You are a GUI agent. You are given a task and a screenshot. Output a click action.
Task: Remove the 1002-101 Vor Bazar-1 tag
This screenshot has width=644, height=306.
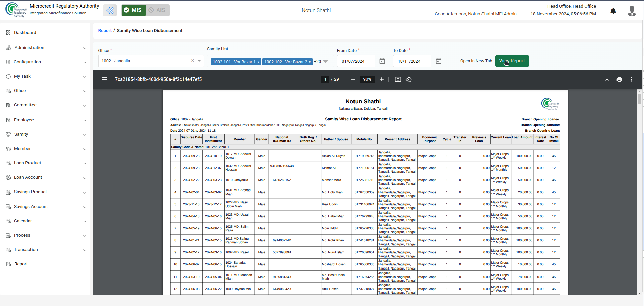258,62
